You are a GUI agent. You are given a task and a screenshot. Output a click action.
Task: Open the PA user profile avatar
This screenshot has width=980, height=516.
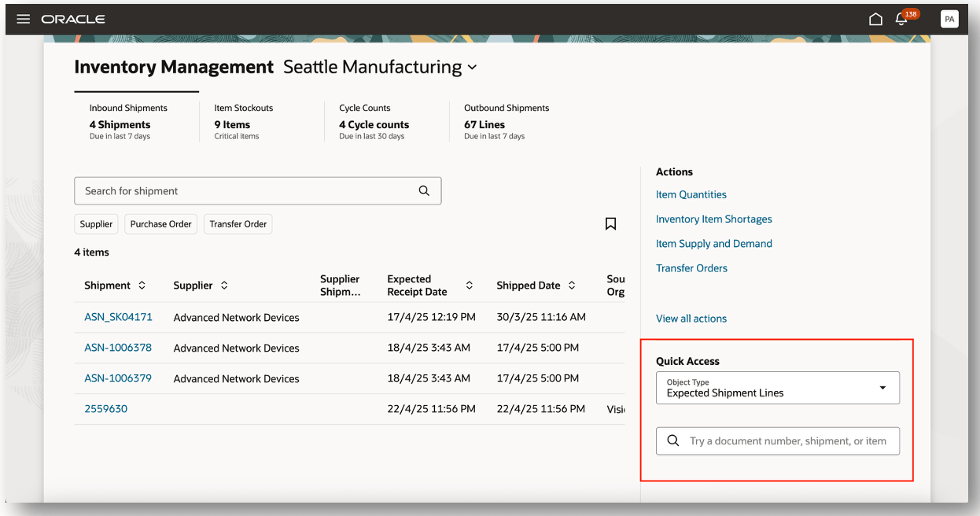click(949, 19)
